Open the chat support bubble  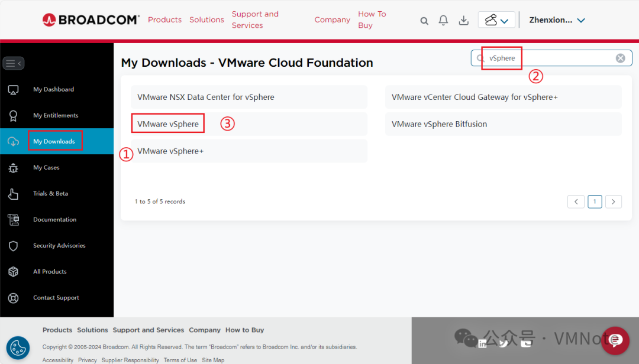coord(615,341)
